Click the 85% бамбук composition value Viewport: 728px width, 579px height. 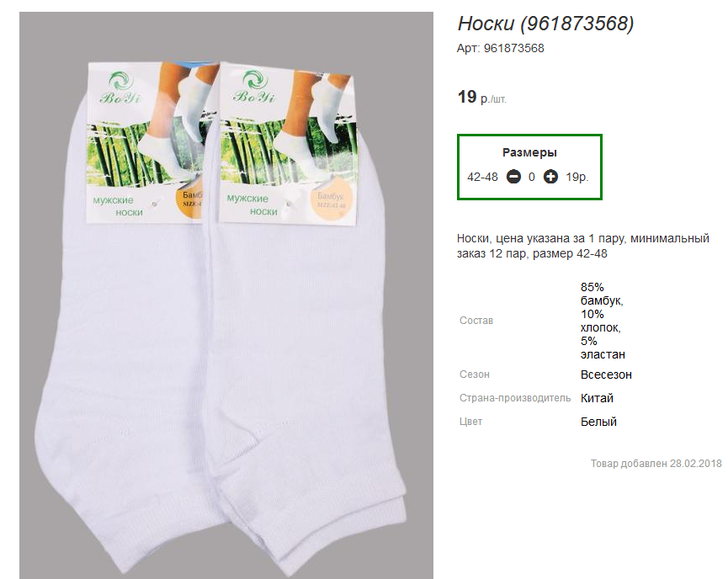[x=602, y=293]
